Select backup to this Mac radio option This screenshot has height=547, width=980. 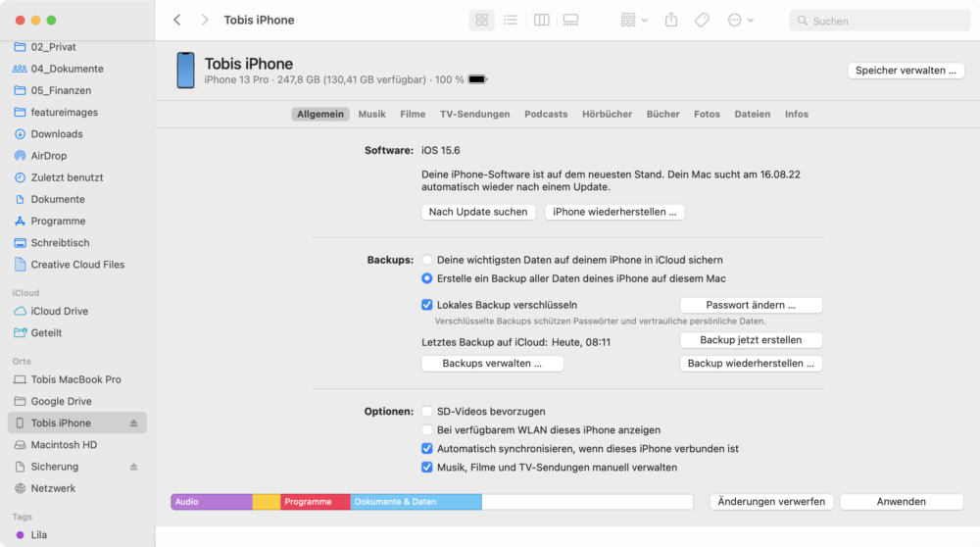(427, 278)
